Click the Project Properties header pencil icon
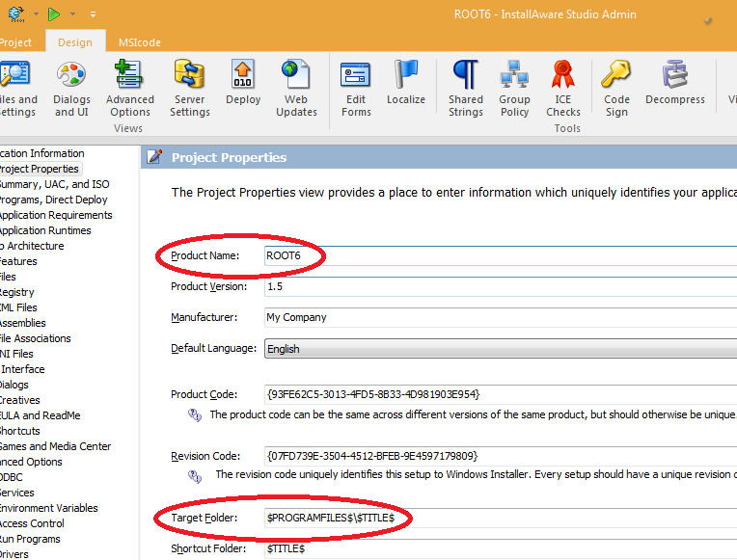This screenshot has width=737, height=560. (x=154, y=156)
